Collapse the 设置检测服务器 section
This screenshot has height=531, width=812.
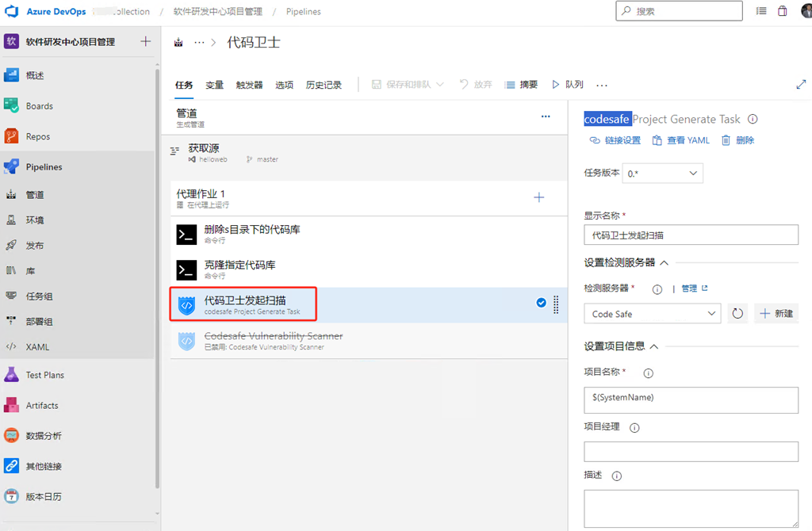tap(665, 263)
